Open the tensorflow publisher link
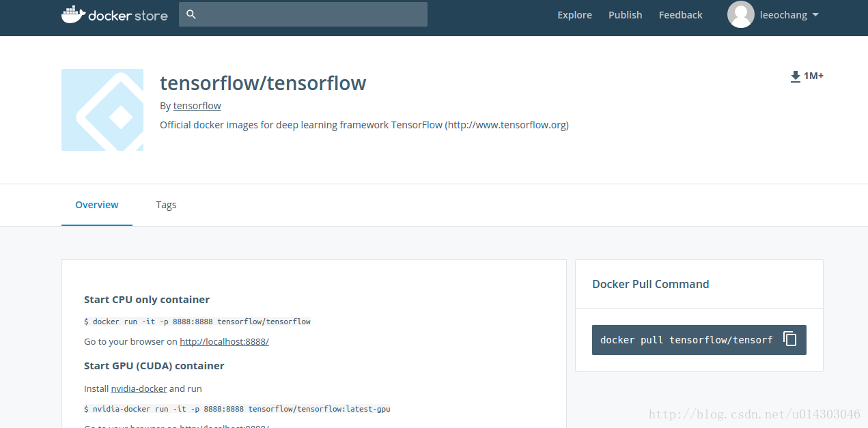Screen dimensions: 868x428 tap(197, 106)
